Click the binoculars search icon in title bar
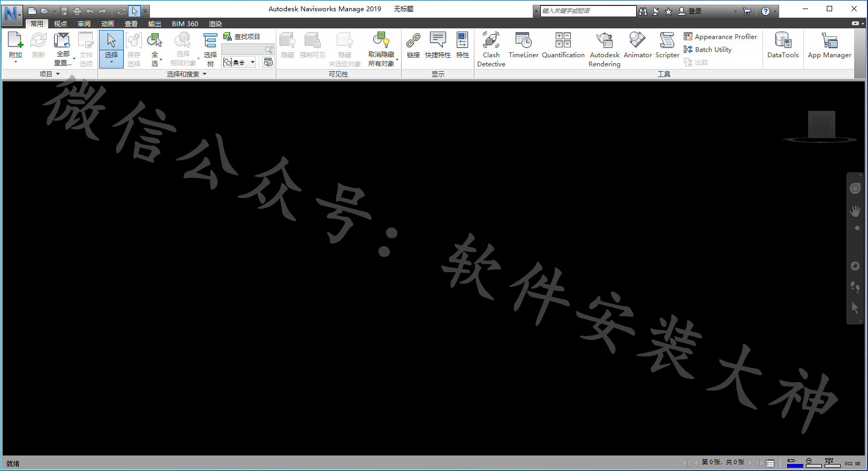 tap(643, 11)
